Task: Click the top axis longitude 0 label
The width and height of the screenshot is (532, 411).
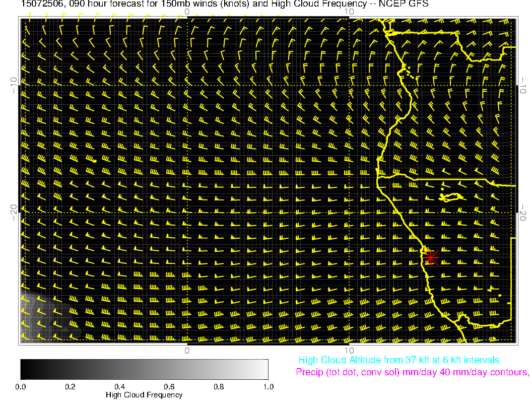Action: (x=187, y=12)
